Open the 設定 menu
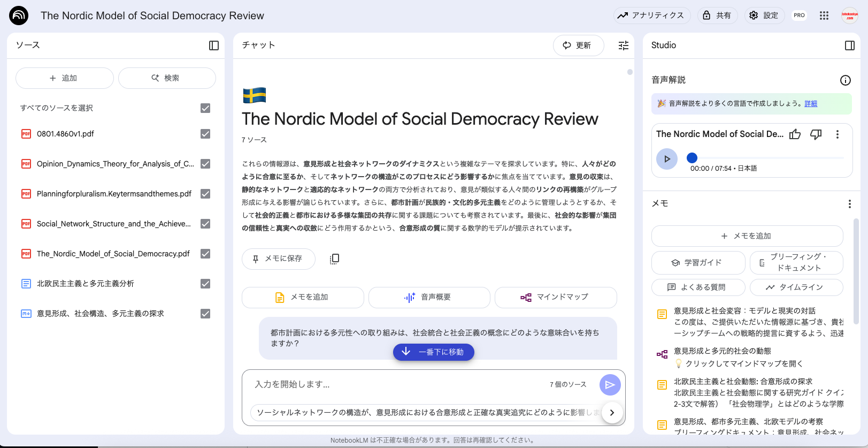This screenshot has height=448, width=868. 764,16
